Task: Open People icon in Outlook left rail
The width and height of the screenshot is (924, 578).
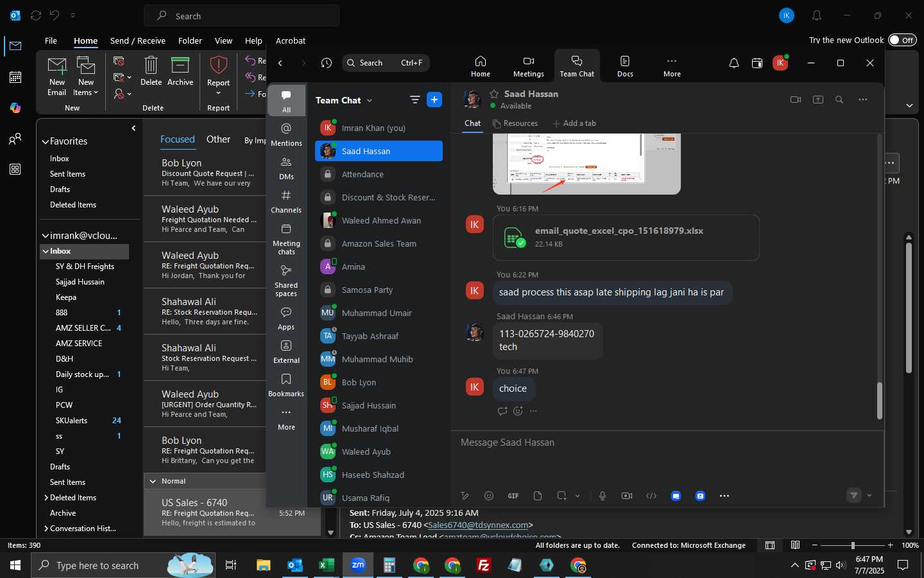Action: tap(15, 139)
